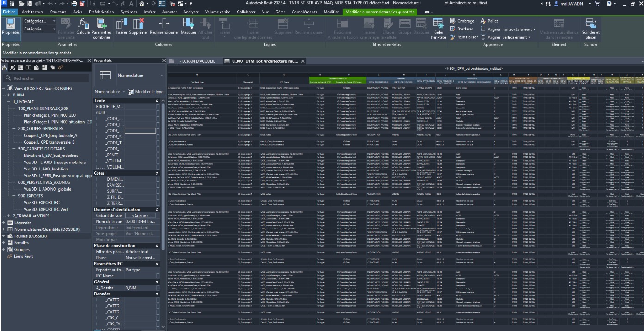Click Modifier le type button
Viewport: 644px width, 331px height.
pyautogui.click(x=145, y=92)
